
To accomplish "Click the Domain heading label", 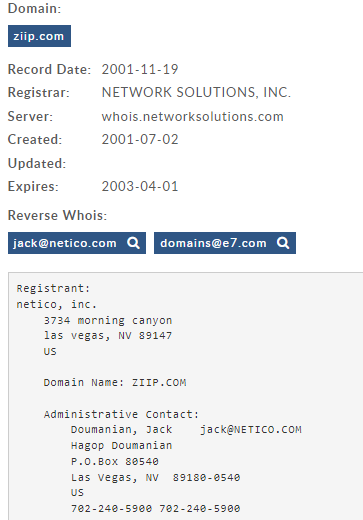I will pyautogui.click(x=35, y=8).
